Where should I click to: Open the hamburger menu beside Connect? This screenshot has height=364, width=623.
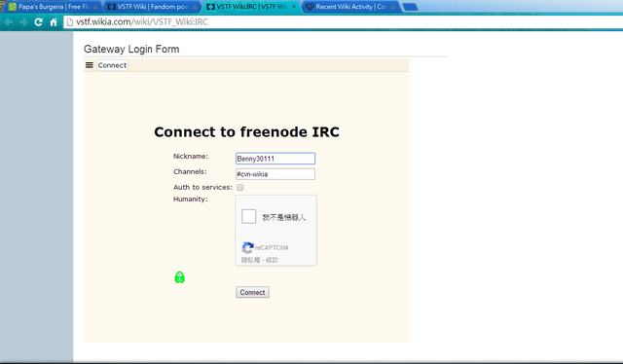(90, 65)
